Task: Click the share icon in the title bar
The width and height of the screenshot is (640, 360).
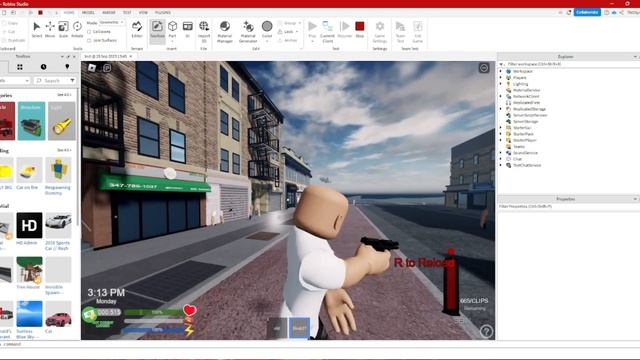Action: pyautogui.click(x=621, y=13)
